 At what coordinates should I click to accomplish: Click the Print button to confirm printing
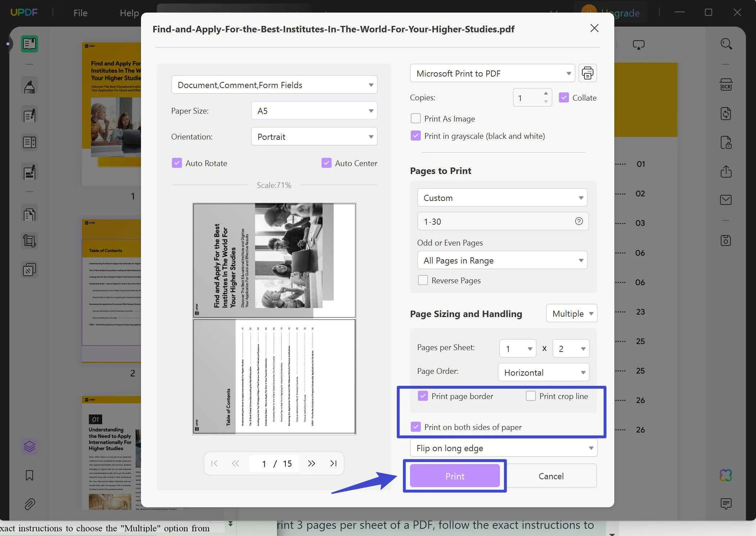(455, 476)
